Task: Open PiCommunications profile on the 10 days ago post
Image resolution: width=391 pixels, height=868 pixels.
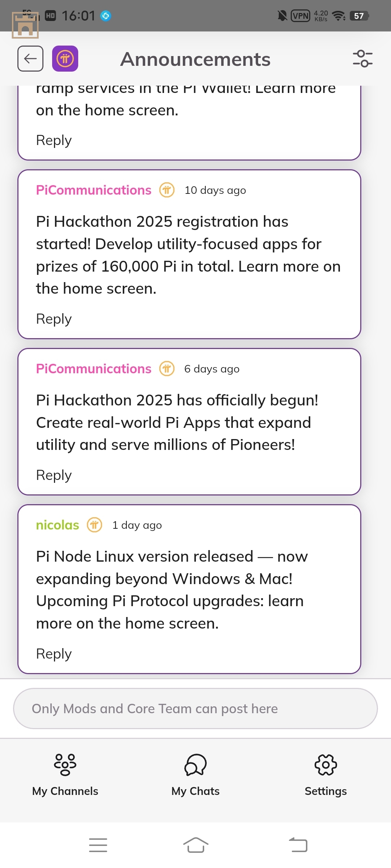Action: tap(94, 190)
